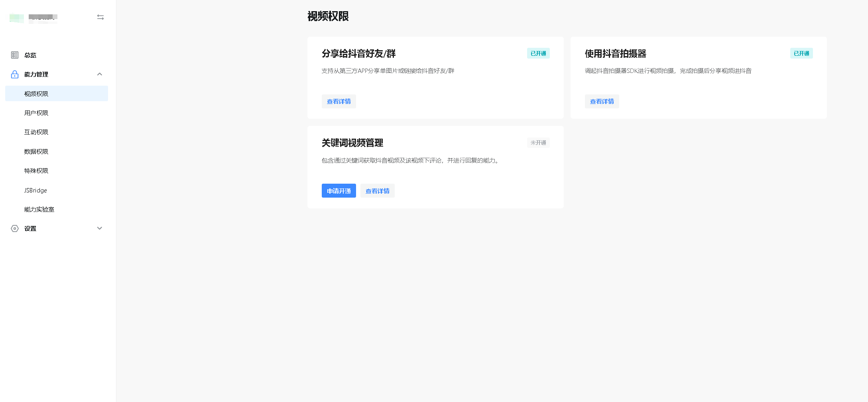View details of 分享给抖音好友/群
The image size is (868, 402).
[339, 102]
